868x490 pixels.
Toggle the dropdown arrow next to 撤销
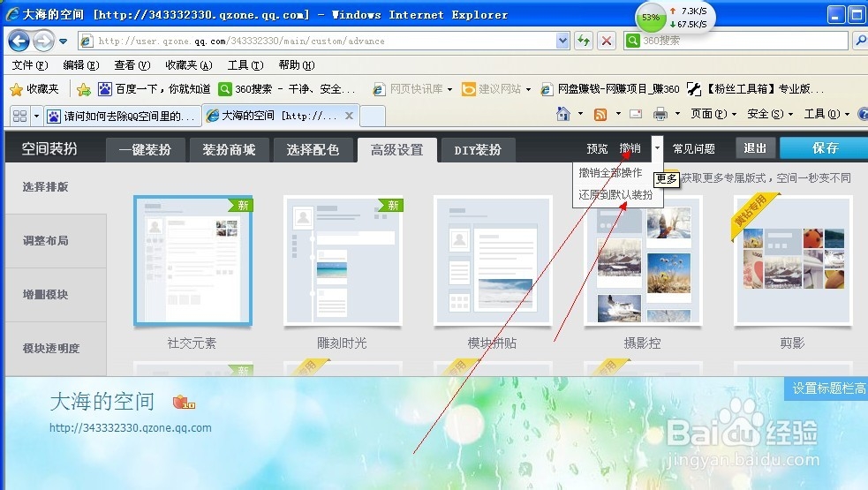pos(657,148)
